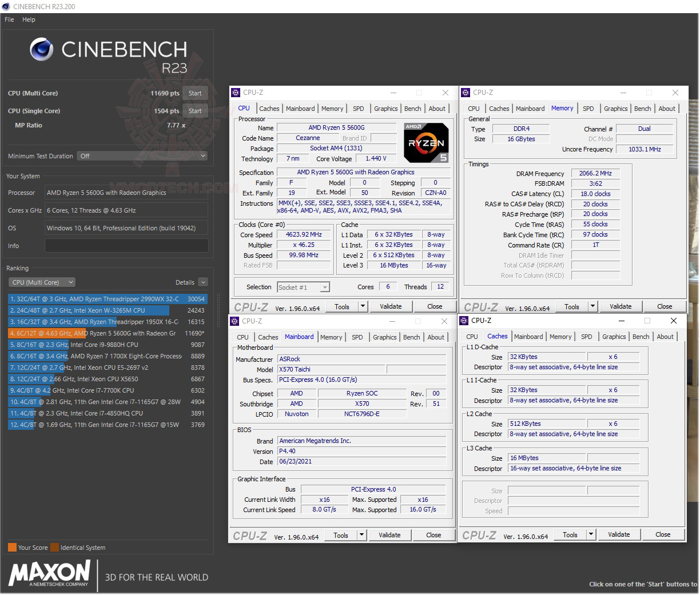The image size is (700, 595).
Task: Start the CPU Multi Core test
Action: click(195, 93)
